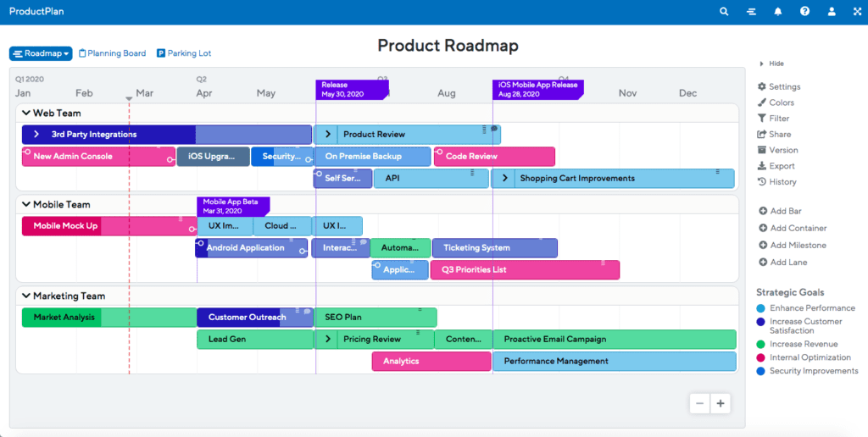The height and width of the screenshot is (437, 868).
Task: Switch to Parking Lot view
Action: coord(184,53)
